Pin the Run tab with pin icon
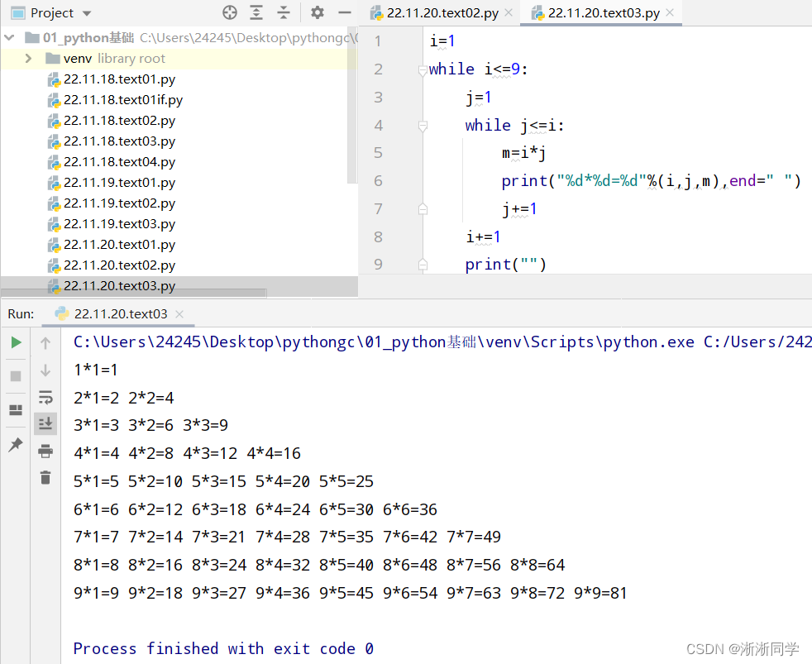Viewport: 812px width, 664px height. coord(16,444)
